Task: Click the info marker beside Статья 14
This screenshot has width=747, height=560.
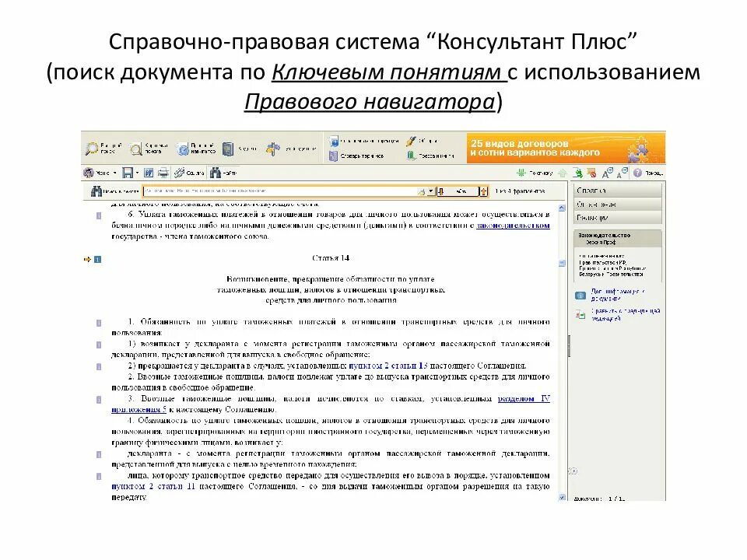Action: 98,260
